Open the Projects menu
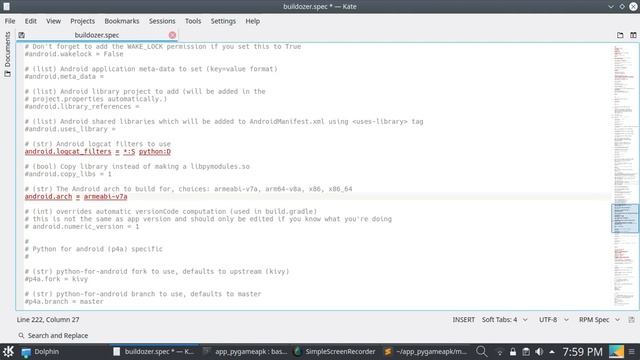The image size is (640, 360). point(82,21)
